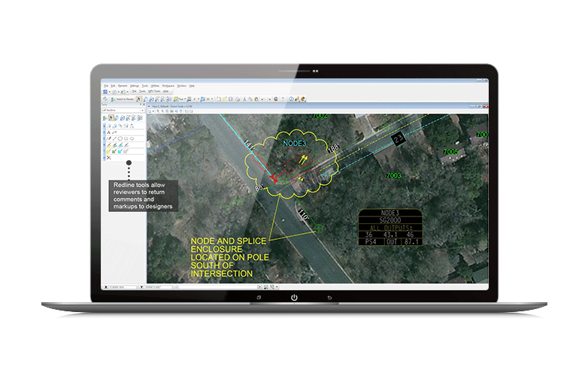Screen dimensions: 588x382
Task: Expand the Redline task dropdown
Action: pos(143,110)
